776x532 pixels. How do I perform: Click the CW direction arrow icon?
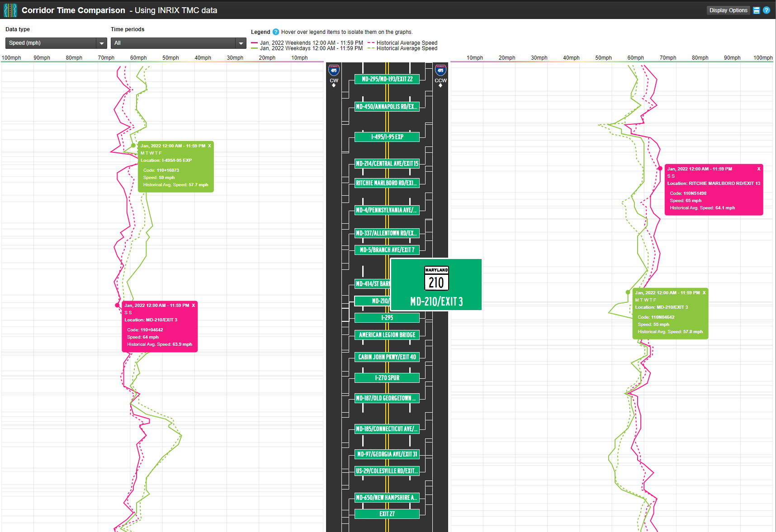tap(334, 86)
